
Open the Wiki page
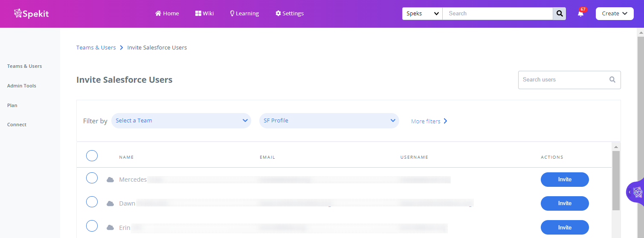coord(205,14)
